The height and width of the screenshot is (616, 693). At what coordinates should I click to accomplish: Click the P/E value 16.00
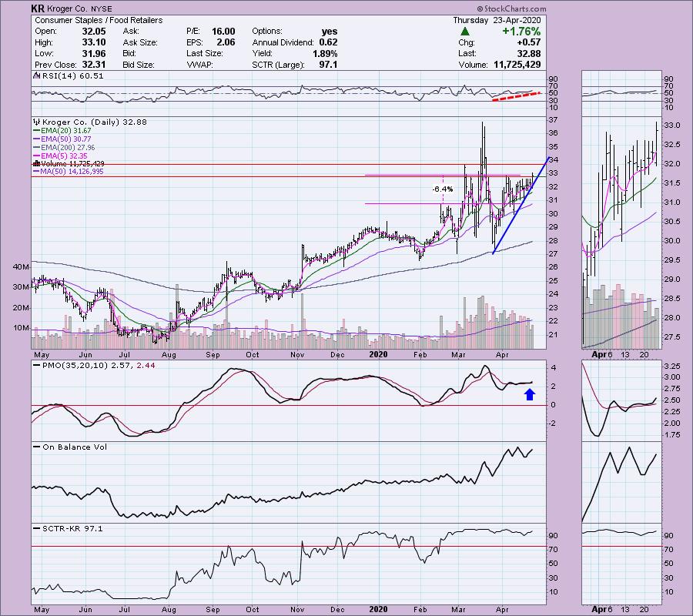click(x=223, y=32)
